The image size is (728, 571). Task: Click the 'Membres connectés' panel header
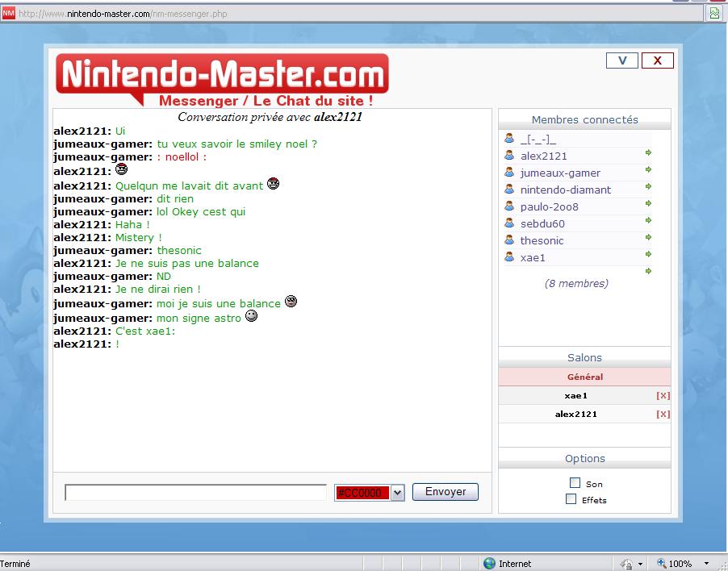point(584,119)
